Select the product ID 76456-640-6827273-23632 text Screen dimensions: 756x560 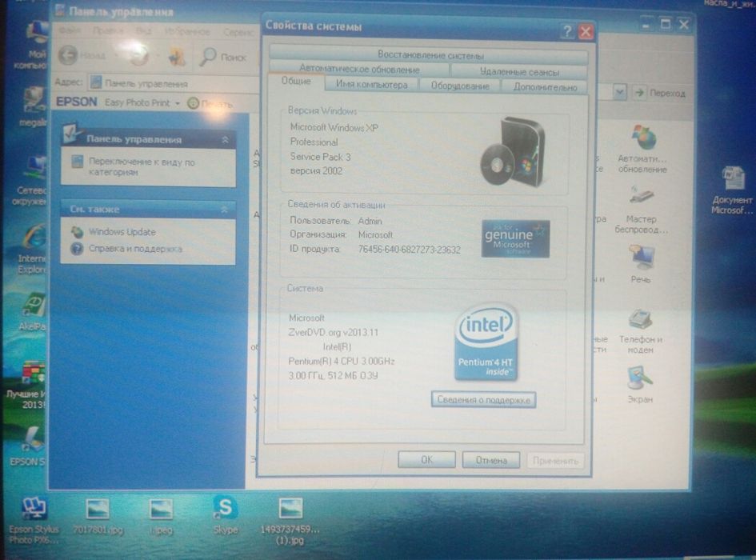pyautogui.click(x=409, y=250)
